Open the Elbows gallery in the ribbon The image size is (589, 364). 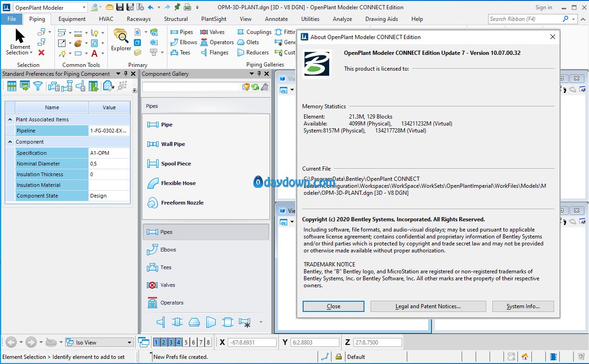[x=184, y=42]
